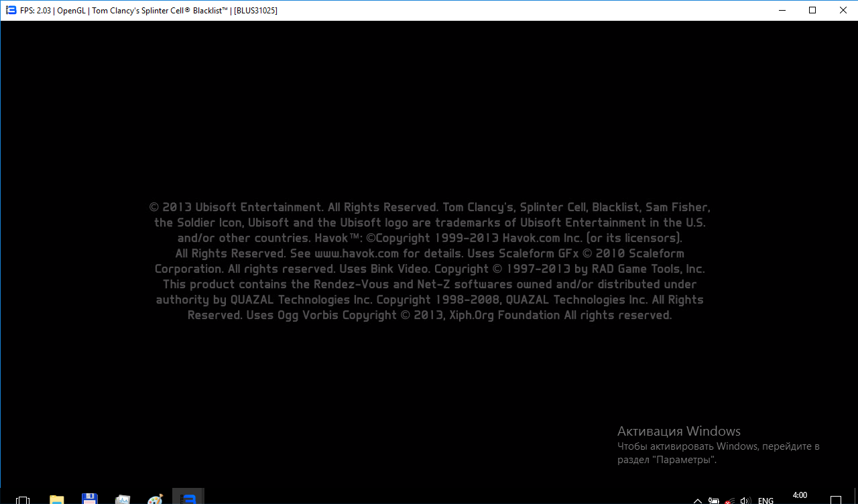Image resolution: width=858 pixels, height=504 pixels.
Task: Close the Splinter Cell Blacklist game window
Action: click(x=843, y=10)
